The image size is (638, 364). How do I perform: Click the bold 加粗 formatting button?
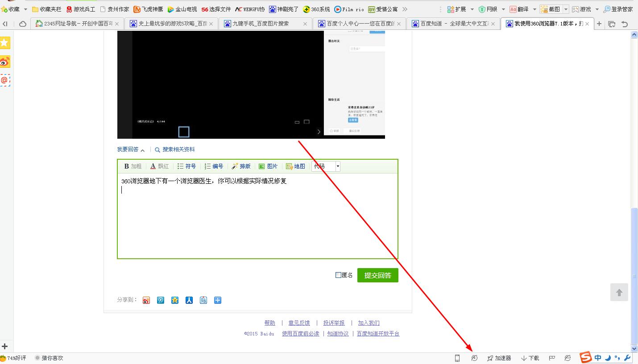[x=133, y=166]
